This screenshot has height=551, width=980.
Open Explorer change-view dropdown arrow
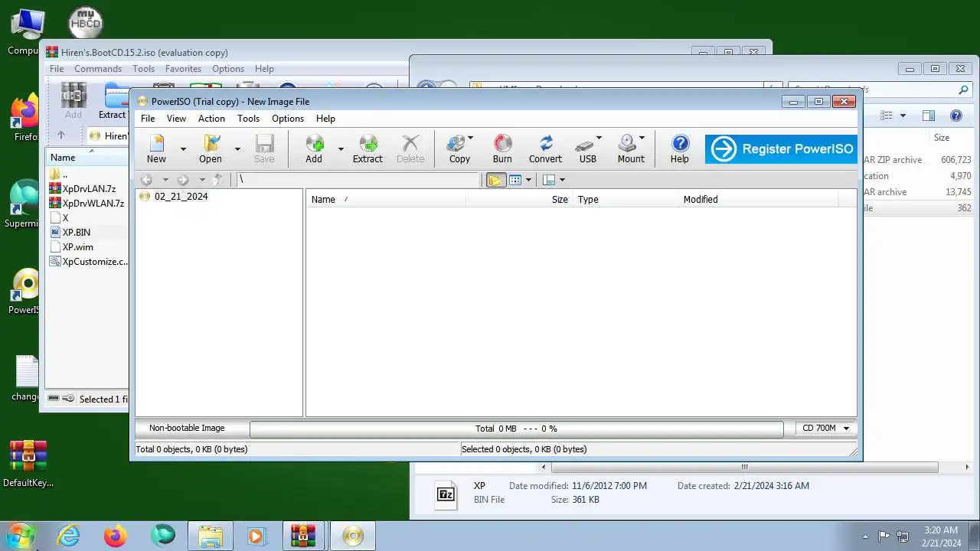coord(903,116)
